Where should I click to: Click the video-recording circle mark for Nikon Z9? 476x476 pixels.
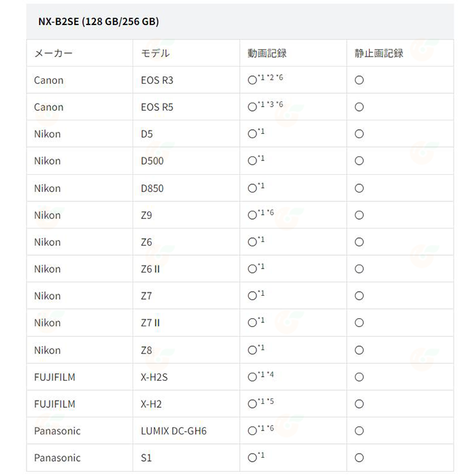pyautogui.click(x=252, y=216)
